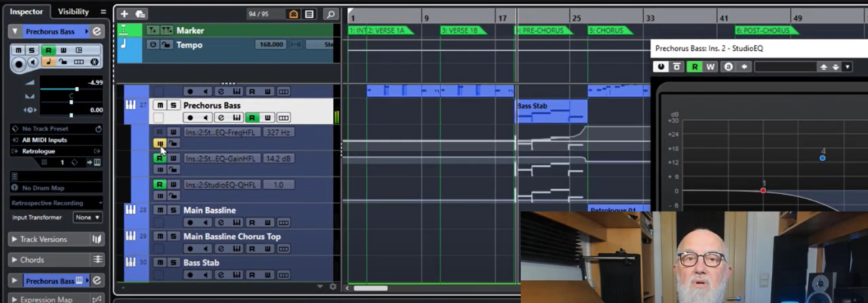The image size is (868, 303).
Task: Toggle monitor speaker on Prechorus Bass track
Action: click(205, 117)
